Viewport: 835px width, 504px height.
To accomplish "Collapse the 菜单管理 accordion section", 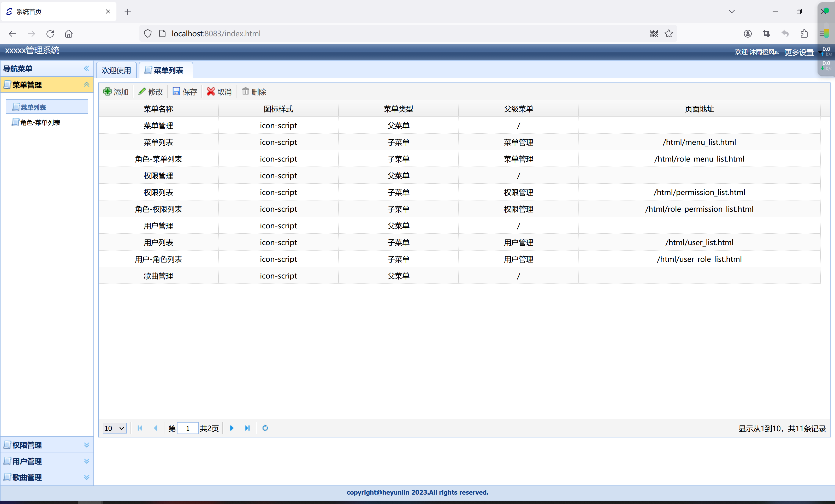I will pyautogui.click(x=86, y=84).
